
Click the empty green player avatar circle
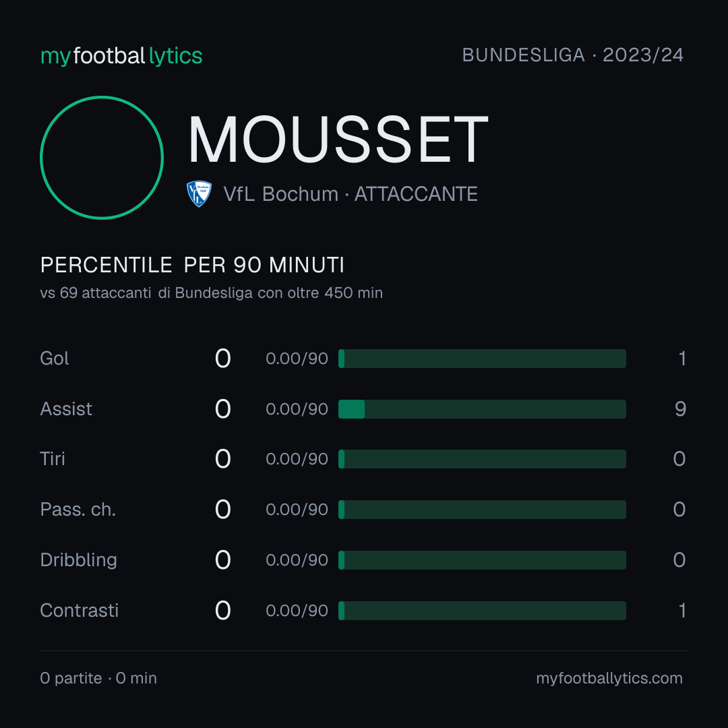pos(102,158)
